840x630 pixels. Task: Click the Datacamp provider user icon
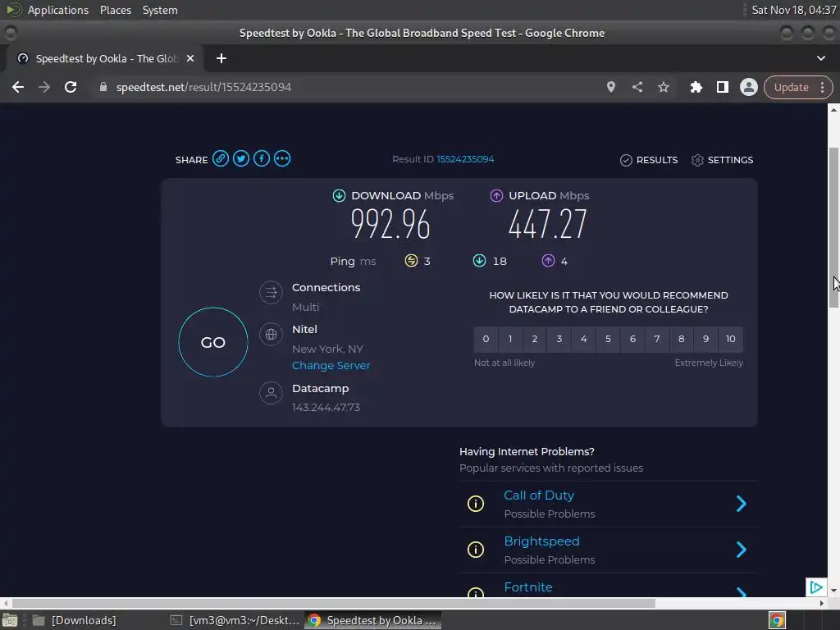point(271,393)
